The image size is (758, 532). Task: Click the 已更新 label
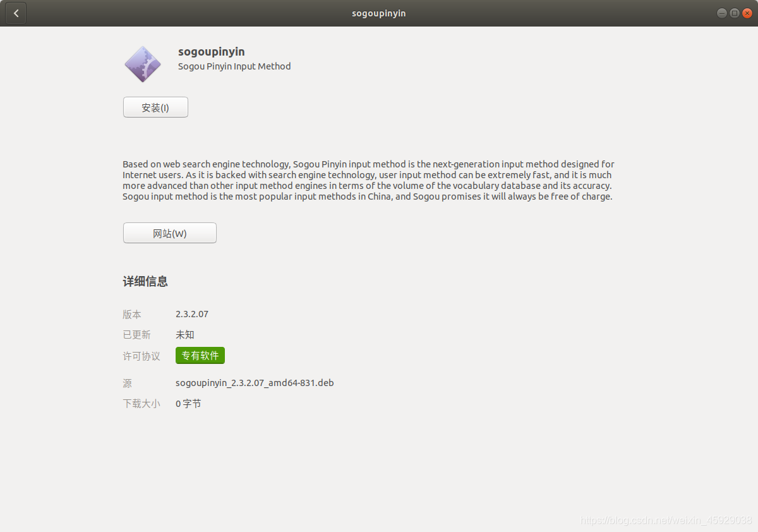coord(136,335)
